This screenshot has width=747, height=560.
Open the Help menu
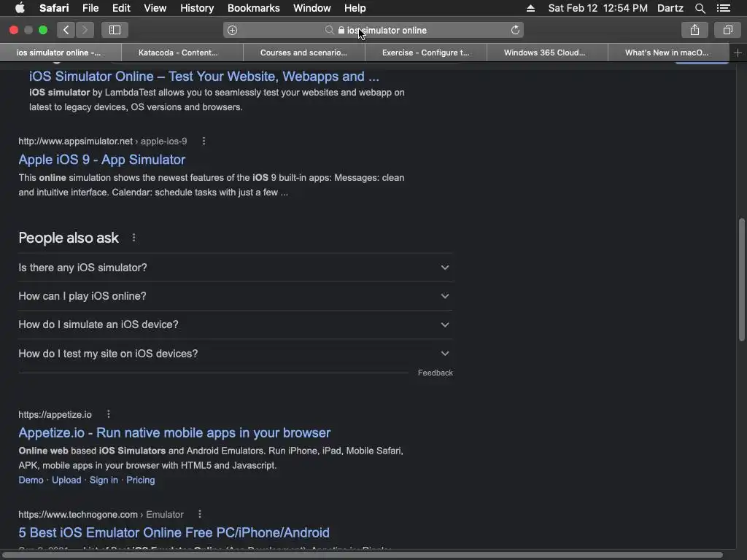355,8
